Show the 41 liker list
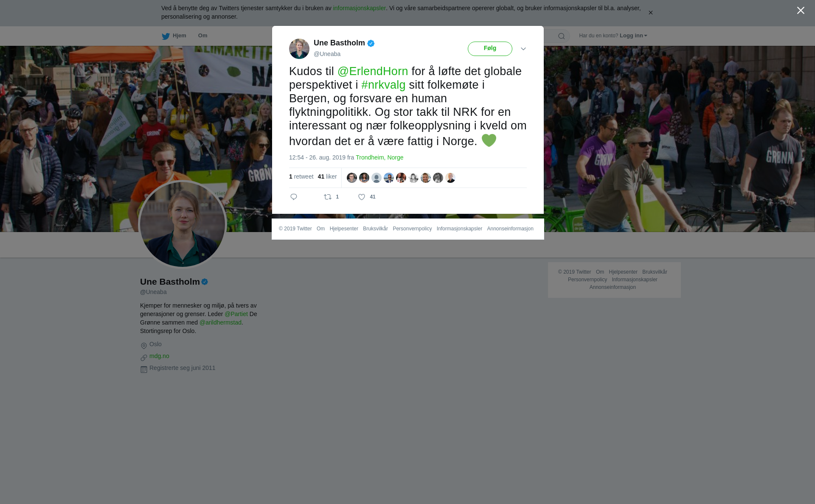This screenshot has height=504, width=815. pyautogui.click(x=327, y=176)
